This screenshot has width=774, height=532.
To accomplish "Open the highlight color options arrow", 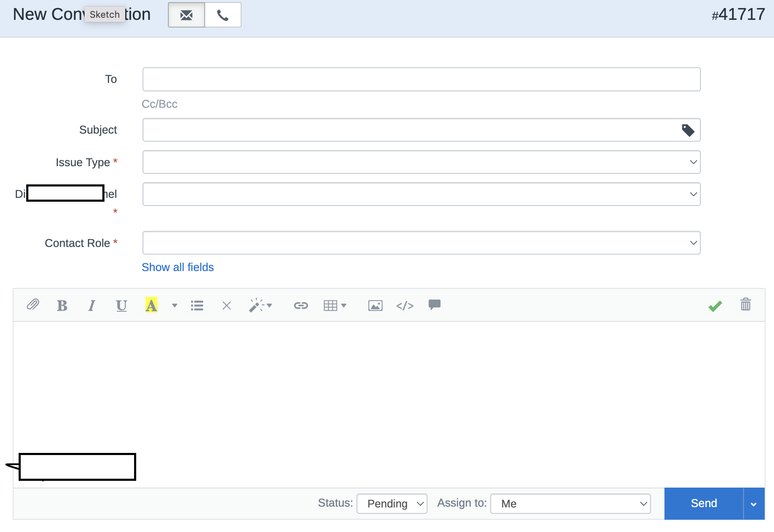I will (x=175, y=305).
